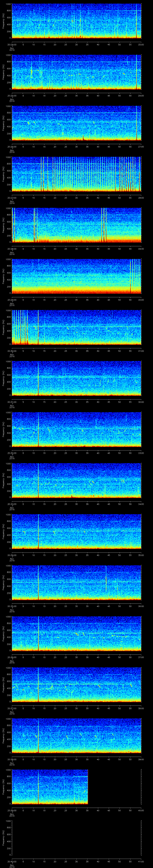153x868 pixels.
Task: Click the empty black panel starting at 20:40:00
Action: [x=77, y=838]
